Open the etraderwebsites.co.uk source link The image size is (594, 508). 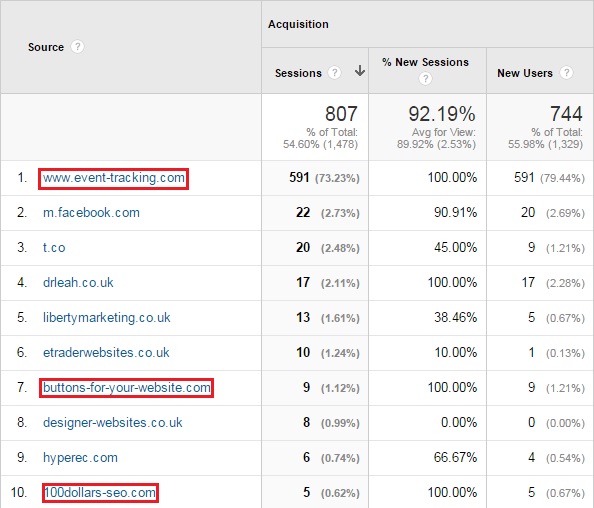point(106,352)
